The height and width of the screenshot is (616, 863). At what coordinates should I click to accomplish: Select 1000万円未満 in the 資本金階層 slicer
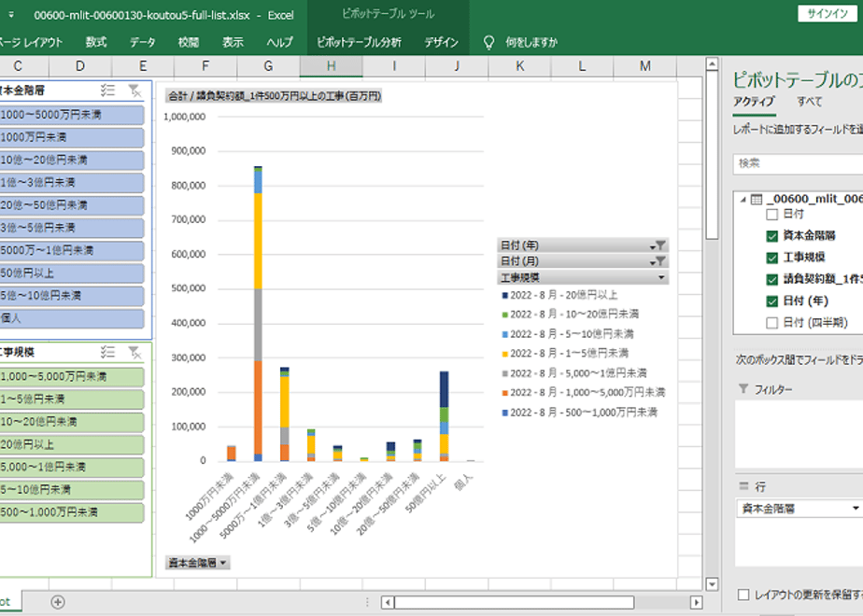[x=72, y=137]
